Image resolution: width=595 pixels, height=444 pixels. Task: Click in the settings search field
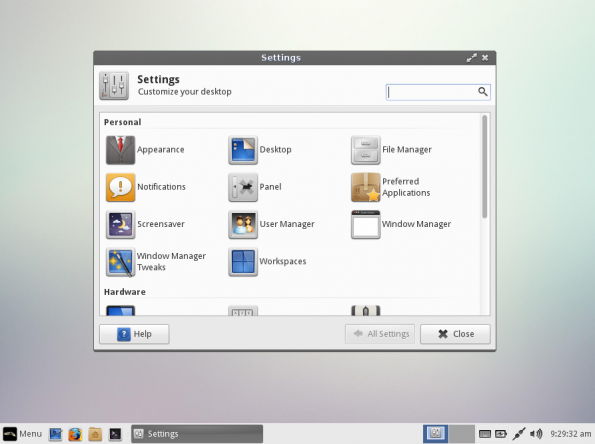coord(438,92)
